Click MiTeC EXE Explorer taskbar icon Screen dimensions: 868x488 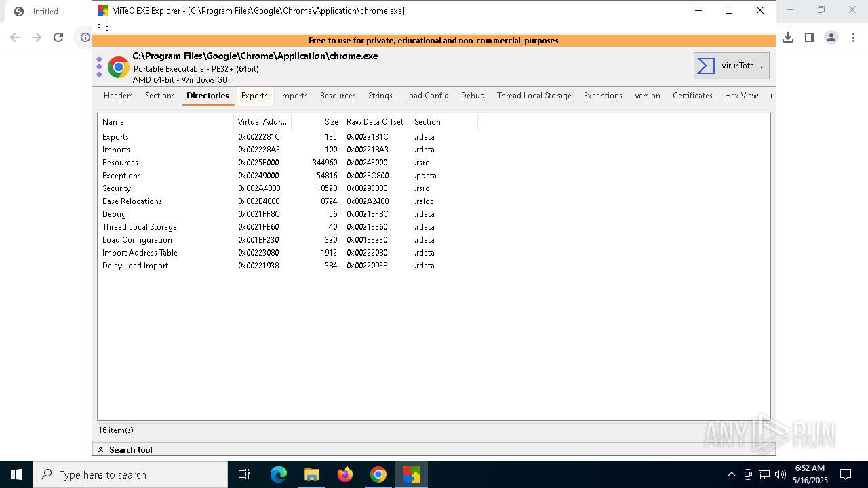click(412, 474)
